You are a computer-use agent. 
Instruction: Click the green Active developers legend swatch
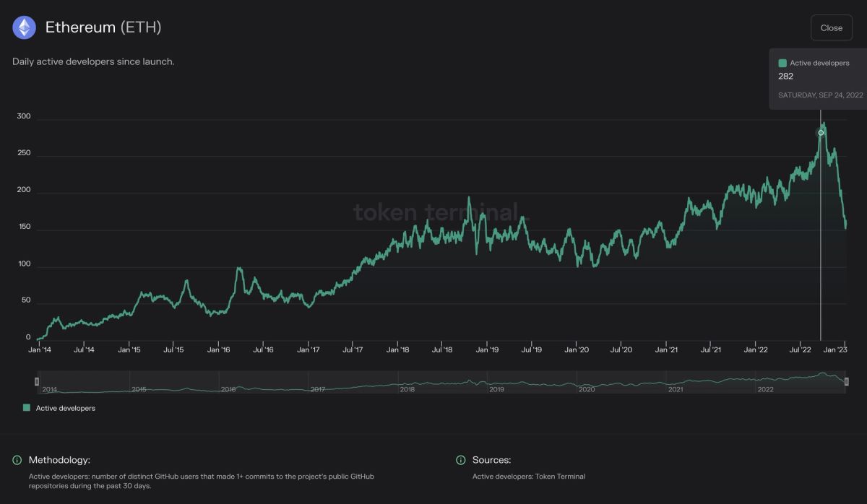27,408
